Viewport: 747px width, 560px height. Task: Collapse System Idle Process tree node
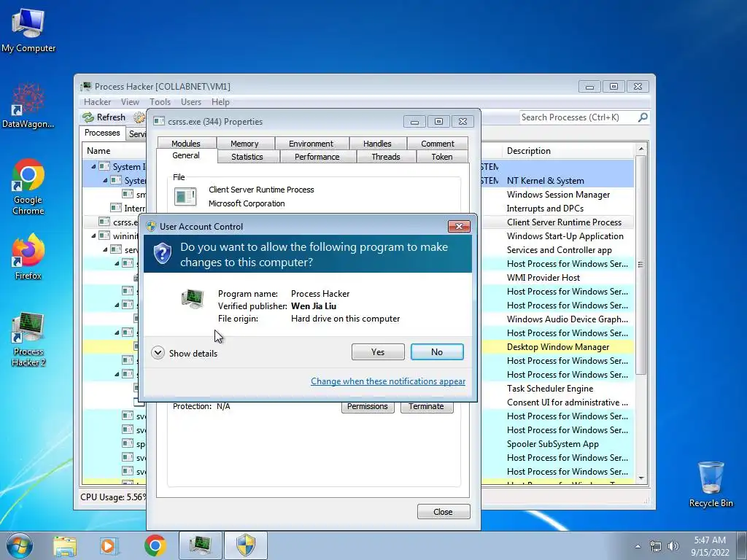pyautogui.click(x=93, y=167)
